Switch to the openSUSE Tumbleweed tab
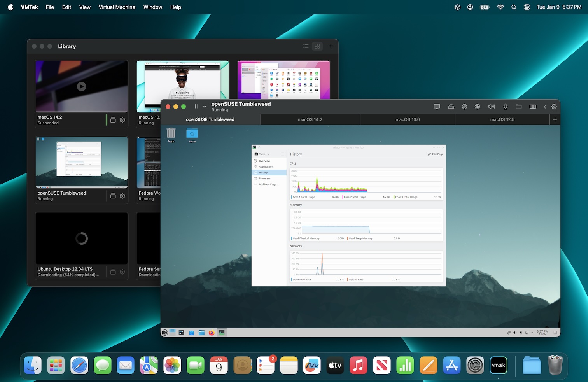The width and height of the screenshot is (588, 382). click(x=210, y=119)
